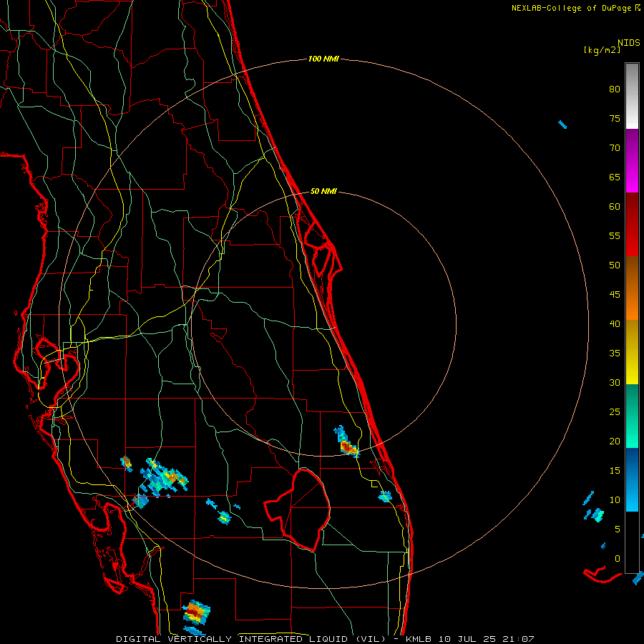This screenshot has height=644, width=644.
Task: Click the 0 value on the color scale
Action: click(x=618, y=559)
